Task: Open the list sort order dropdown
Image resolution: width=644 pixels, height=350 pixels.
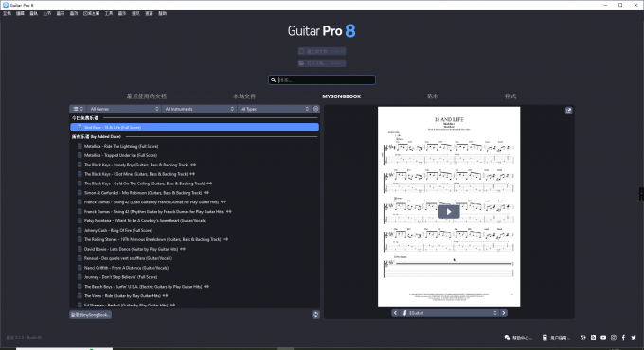Action: coord(78,109)
